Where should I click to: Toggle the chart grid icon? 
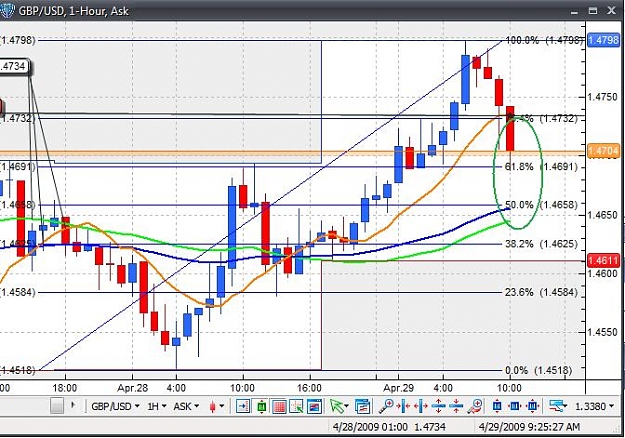coord(279,406)
